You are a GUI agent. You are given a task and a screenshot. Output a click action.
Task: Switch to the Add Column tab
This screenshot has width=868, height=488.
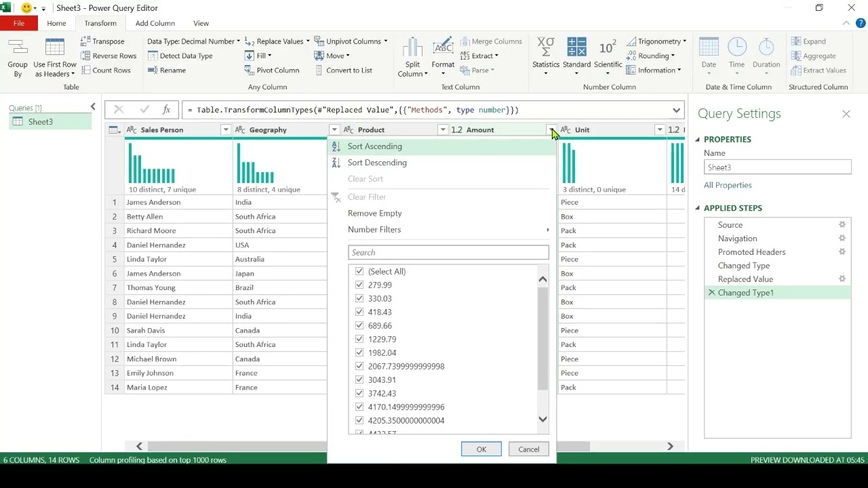click(x=155, y=23)
